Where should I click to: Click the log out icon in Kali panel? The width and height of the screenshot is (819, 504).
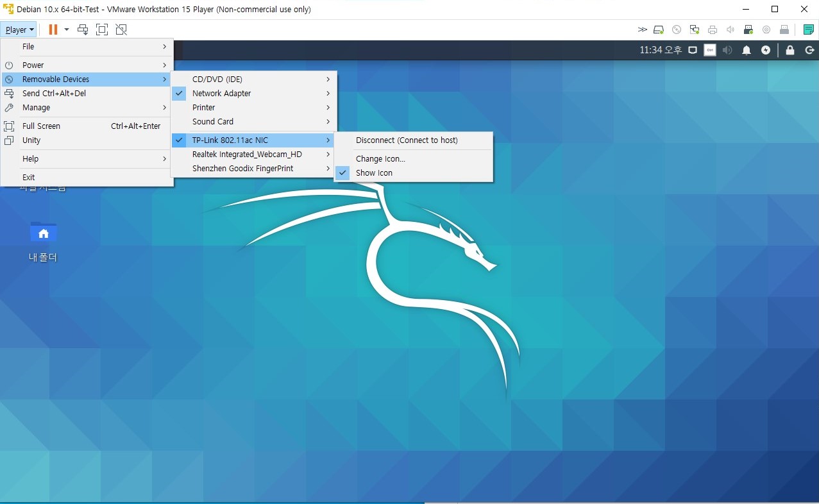809,50
